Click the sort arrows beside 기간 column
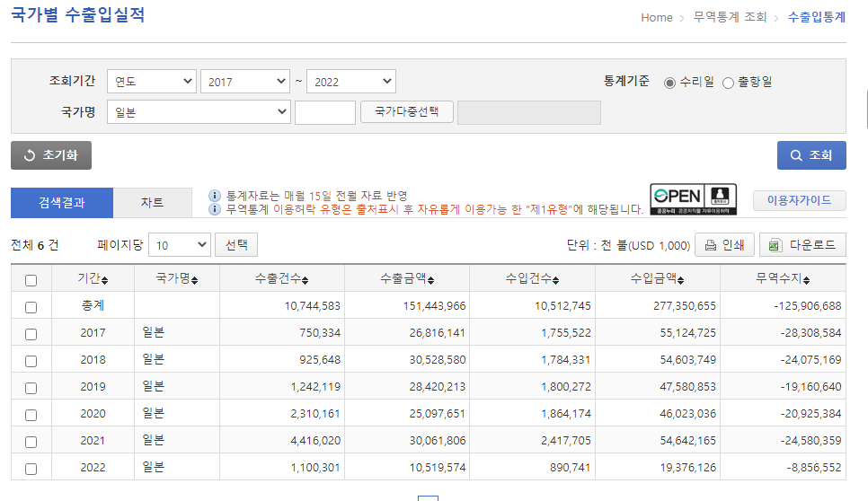This screenshot has height=501, width=868. pos(104,280)
